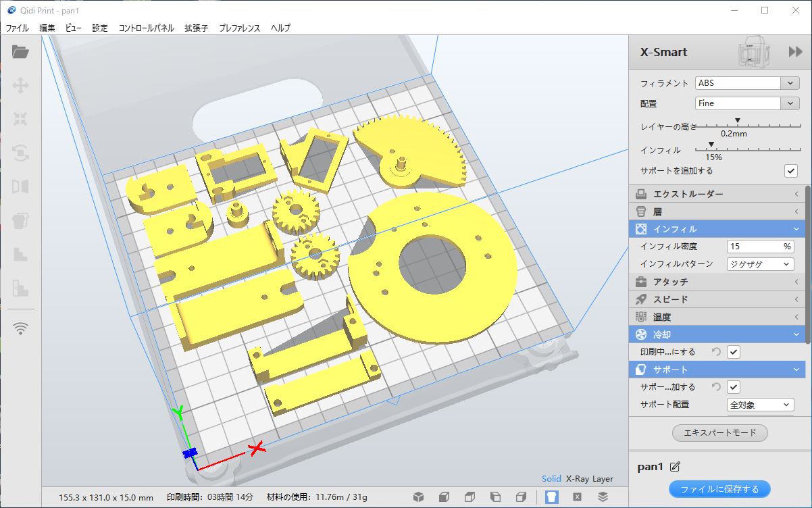Viewport: 812px width, 508px height.
Task: Toggle the サポートを追加する checkbox
Action: pyautogui.click(x=790, y=171)
